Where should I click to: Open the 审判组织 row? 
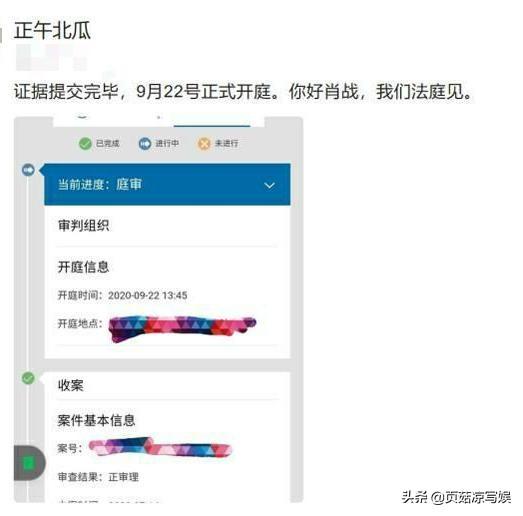coord(167,226)
